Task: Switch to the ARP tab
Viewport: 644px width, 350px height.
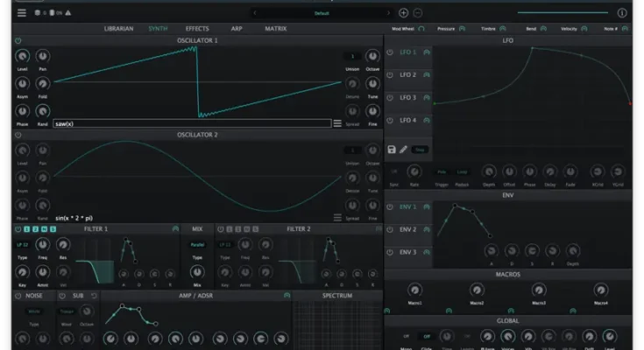Action: (237, 29)
